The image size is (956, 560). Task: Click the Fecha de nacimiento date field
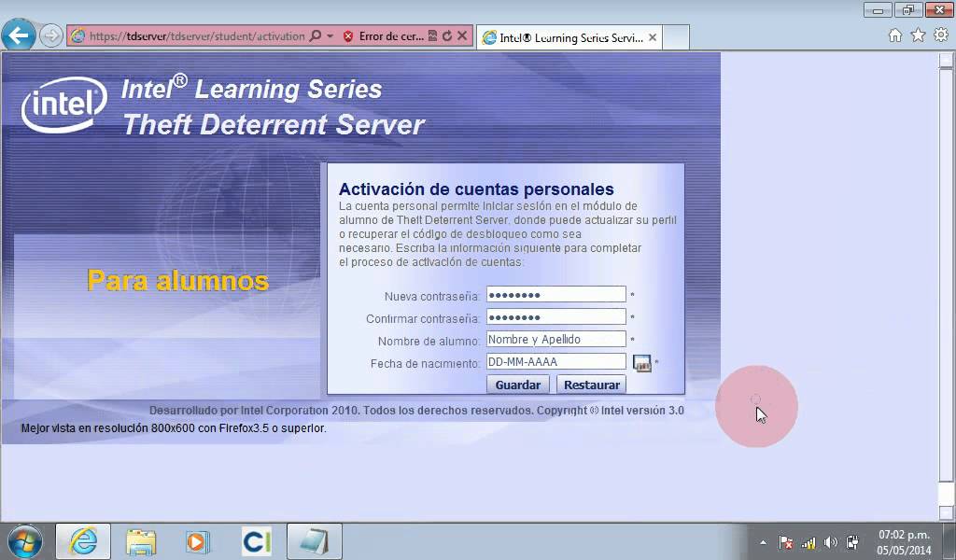pos(556,362)
